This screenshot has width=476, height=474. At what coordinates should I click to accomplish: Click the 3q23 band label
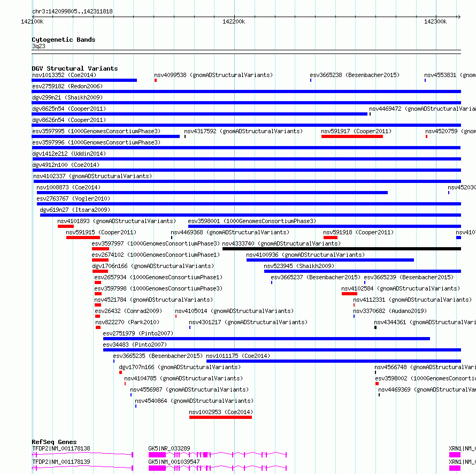coord(39,46)
